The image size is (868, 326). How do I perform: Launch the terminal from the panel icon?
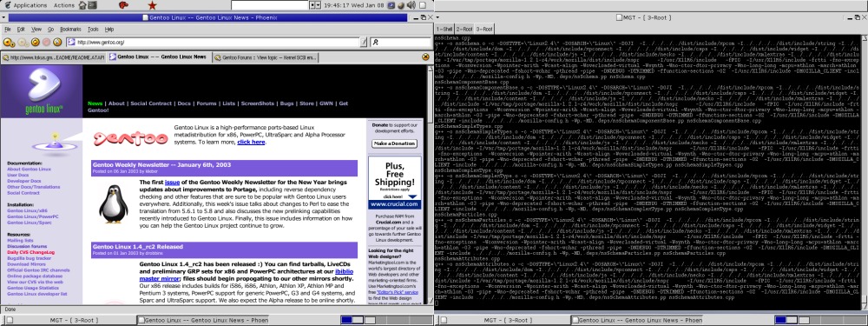[x=94, y=5]
